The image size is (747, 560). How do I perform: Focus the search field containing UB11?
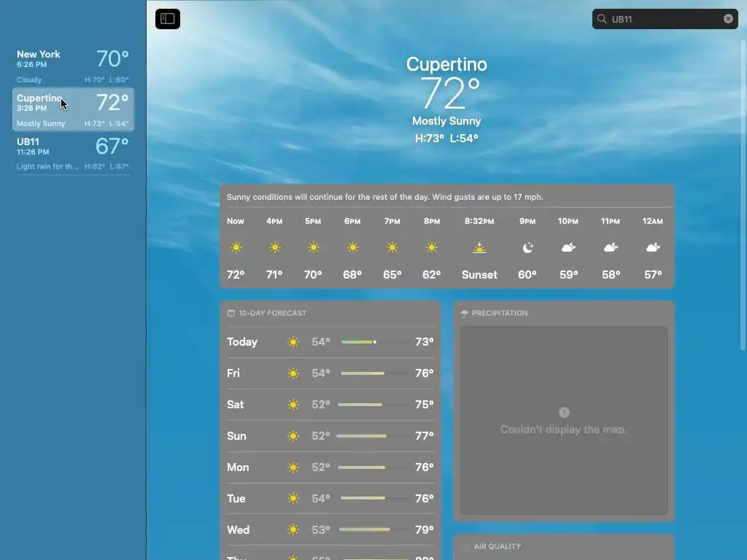coord(665,19)
